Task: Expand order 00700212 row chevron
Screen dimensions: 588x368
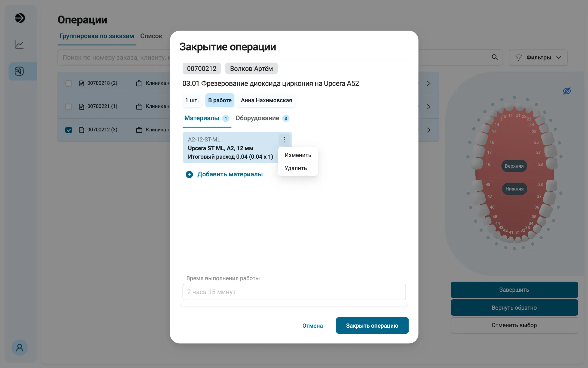Action: pyautogui.click(x=429, y=130)
